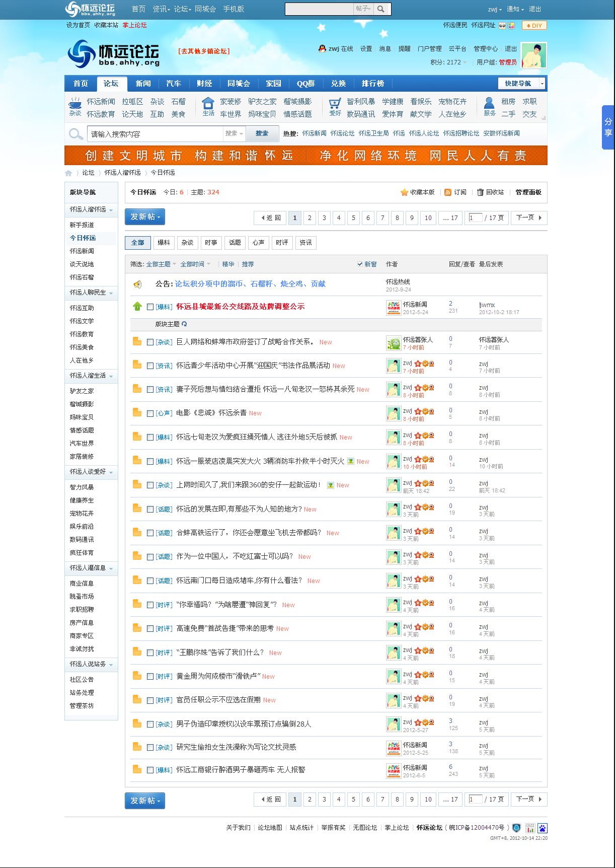
Task: Click the 杂谈 teacup category icon
Action: 75,103
